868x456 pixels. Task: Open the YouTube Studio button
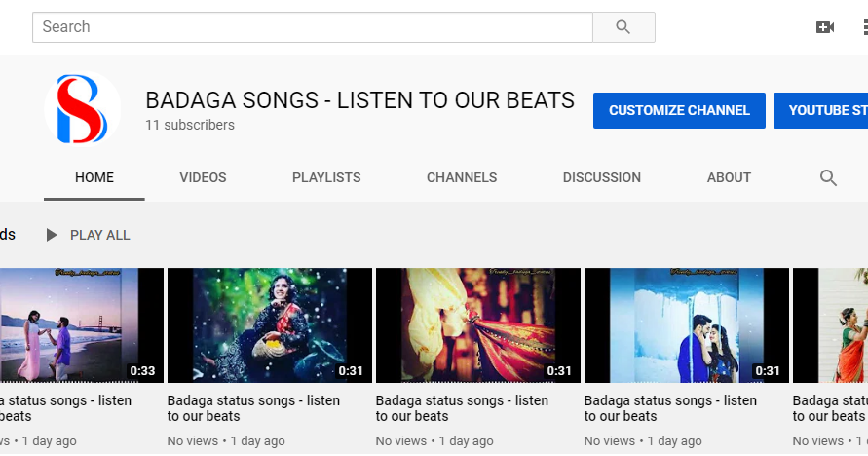(x=821, y=111)
